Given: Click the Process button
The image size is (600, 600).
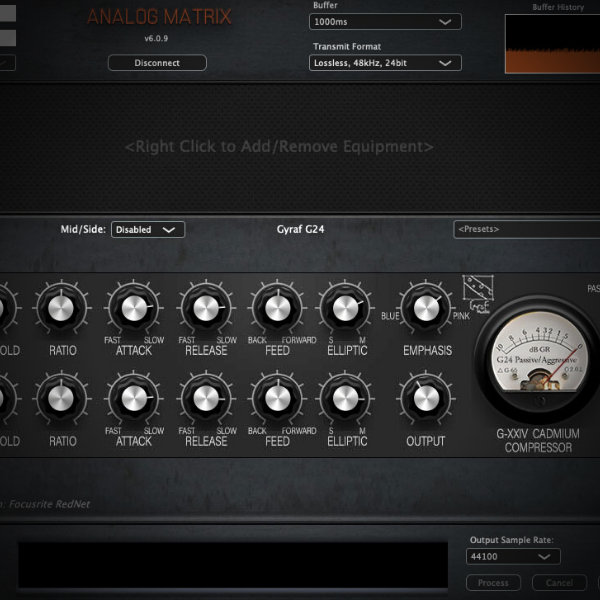Looking at the screenshot, I should pos(493,583).
